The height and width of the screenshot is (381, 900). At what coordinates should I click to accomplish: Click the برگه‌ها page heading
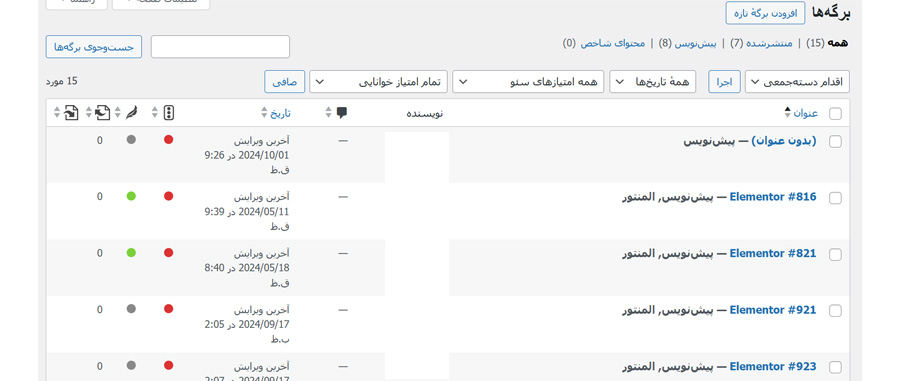click(831, 13)
